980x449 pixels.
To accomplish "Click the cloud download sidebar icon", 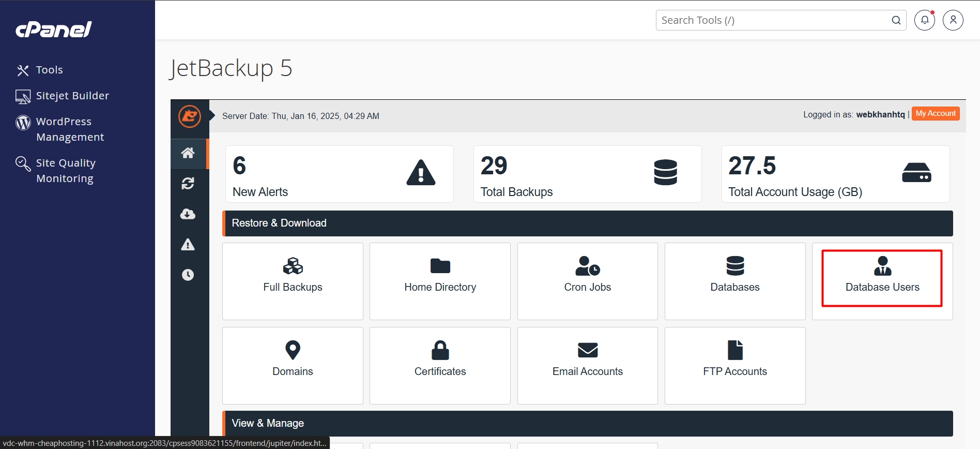I will pyautogui.click(x=188, y=214).
